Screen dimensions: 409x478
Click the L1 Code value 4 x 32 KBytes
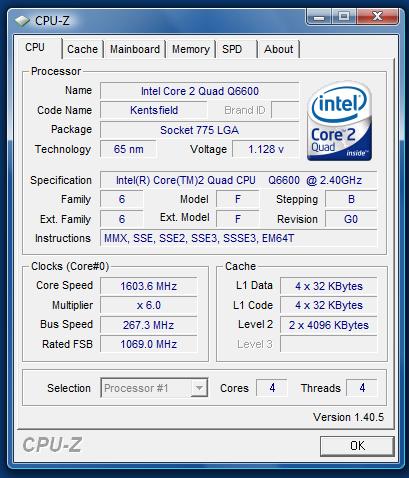pyautogui.click(x=329, y=305)
